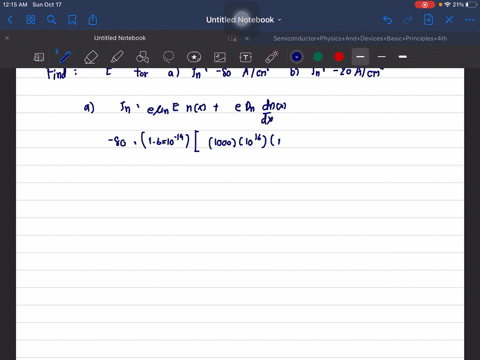This screenshot has height=360, width=480.
Task: Exit editing mode with the X icon
Action: click(449, 20)
